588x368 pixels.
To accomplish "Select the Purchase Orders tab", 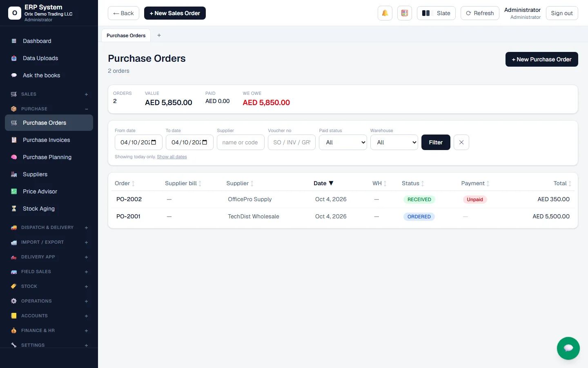I will click(x=126, y=36).
